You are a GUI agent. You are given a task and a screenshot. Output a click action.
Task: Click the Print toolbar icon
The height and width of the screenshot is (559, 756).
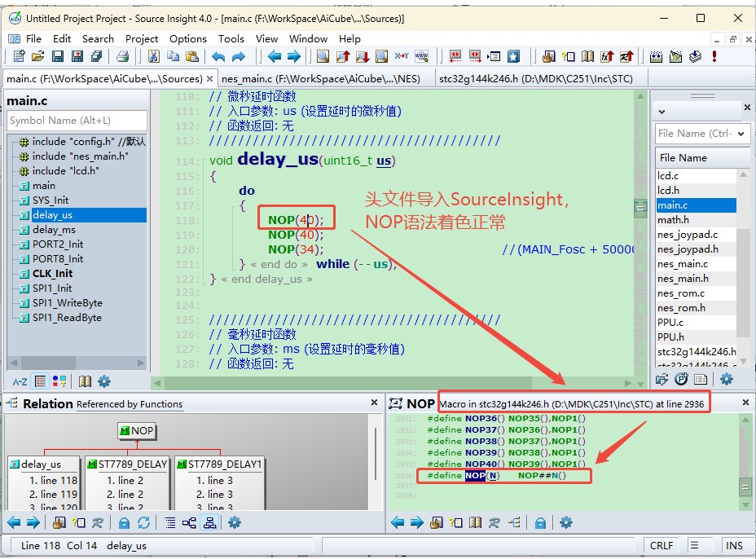click(x=122, y=56)
